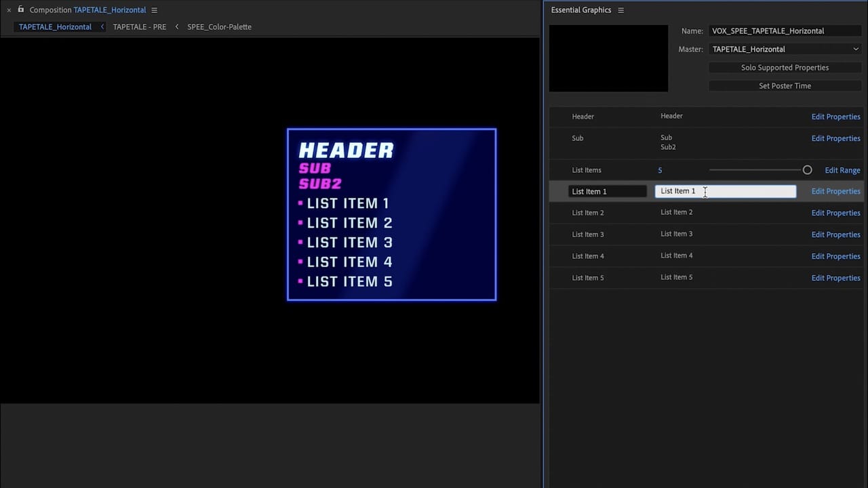Open the Composition panel hamburger menu
868x488 pixels.
pos(155,10)
